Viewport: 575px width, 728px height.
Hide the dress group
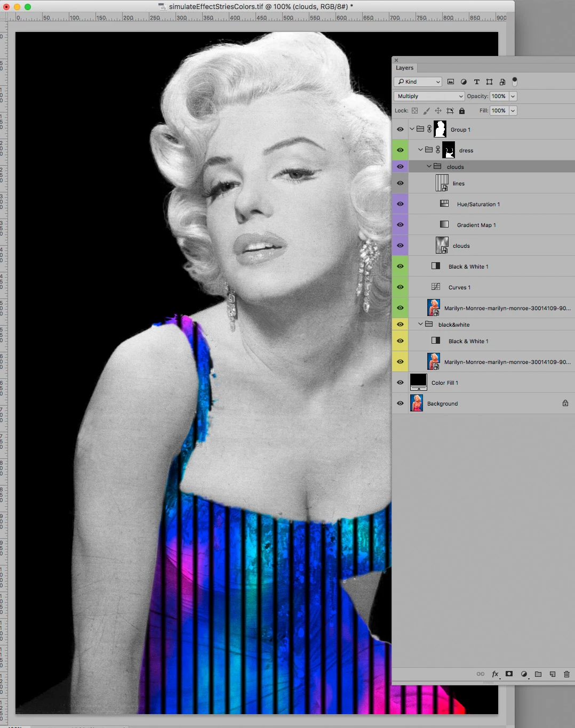tap(400, 150)
